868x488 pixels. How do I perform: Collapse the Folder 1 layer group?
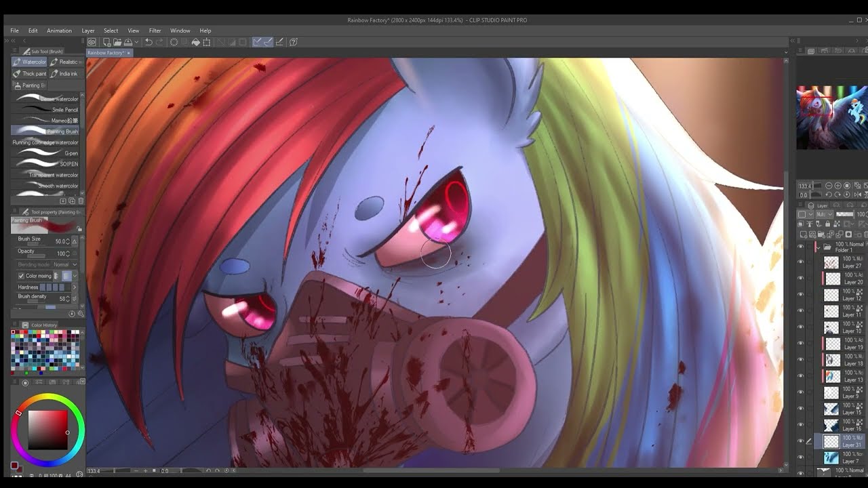[818, 247]
